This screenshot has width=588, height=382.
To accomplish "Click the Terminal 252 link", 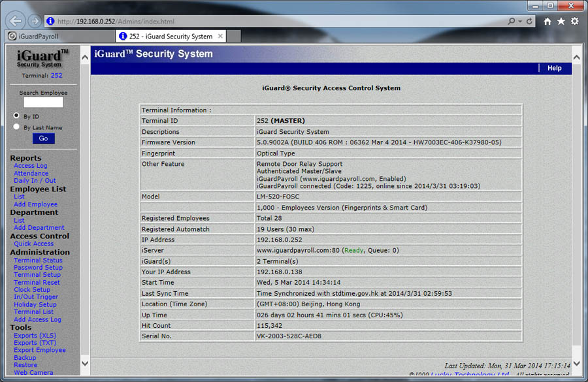I will [56, 75].
